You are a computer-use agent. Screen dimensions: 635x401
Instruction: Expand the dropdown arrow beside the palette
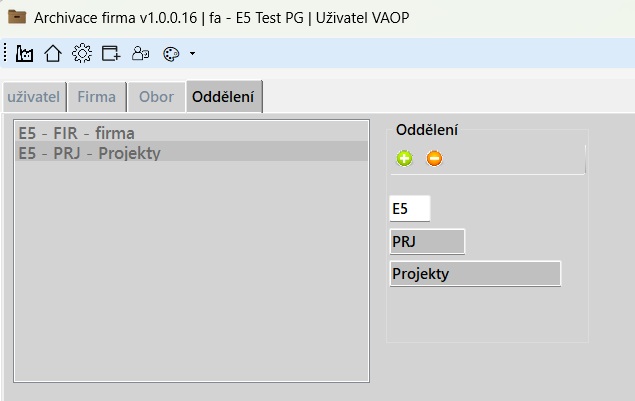pyautogui.click(x=191, y=53)
